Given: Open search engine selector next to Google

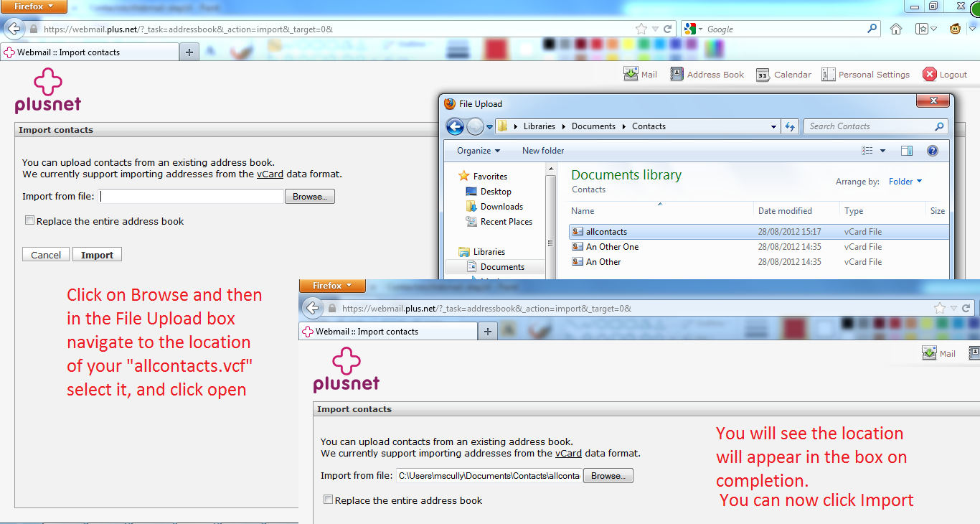Looking at the screenshot, I should [694, 29].
